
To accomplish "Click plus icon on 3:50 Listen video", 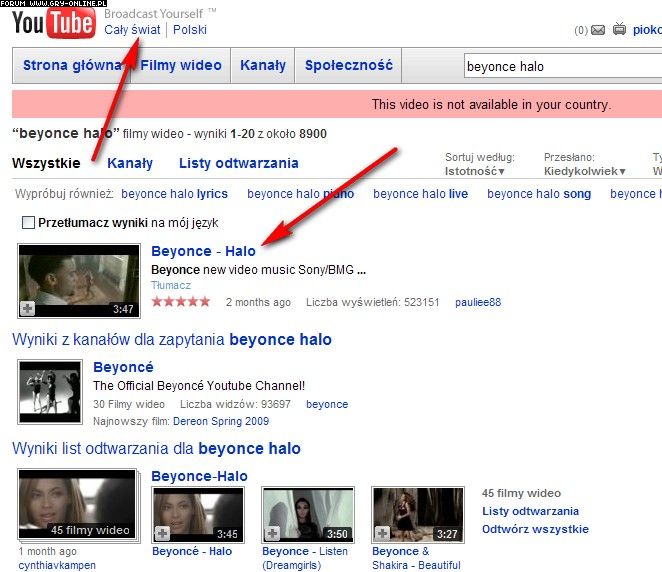I will click(x=271, y=534).
